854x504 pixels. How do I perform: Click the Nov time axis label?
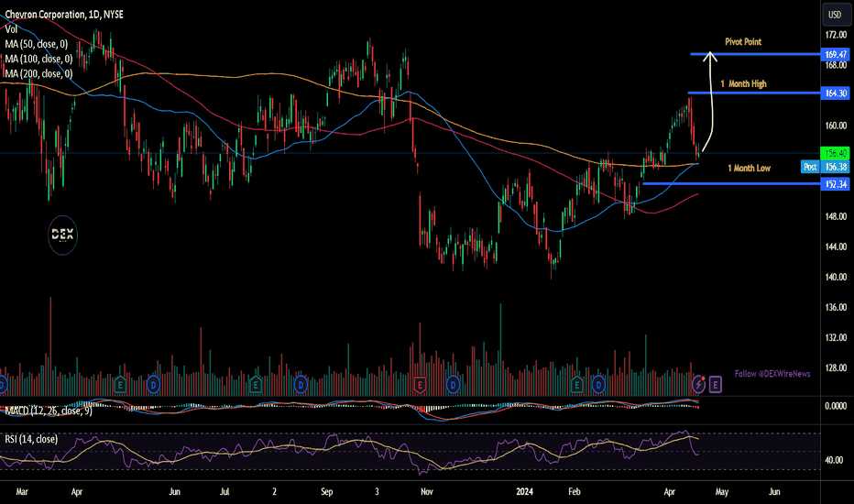[427, 491]
